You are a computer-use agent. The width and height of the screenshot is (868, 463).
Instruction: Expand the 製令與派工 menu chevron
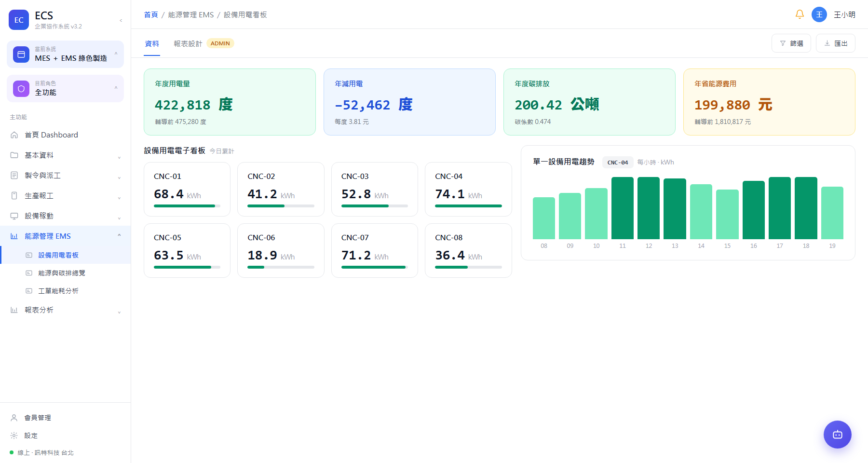tap(119, 177)
